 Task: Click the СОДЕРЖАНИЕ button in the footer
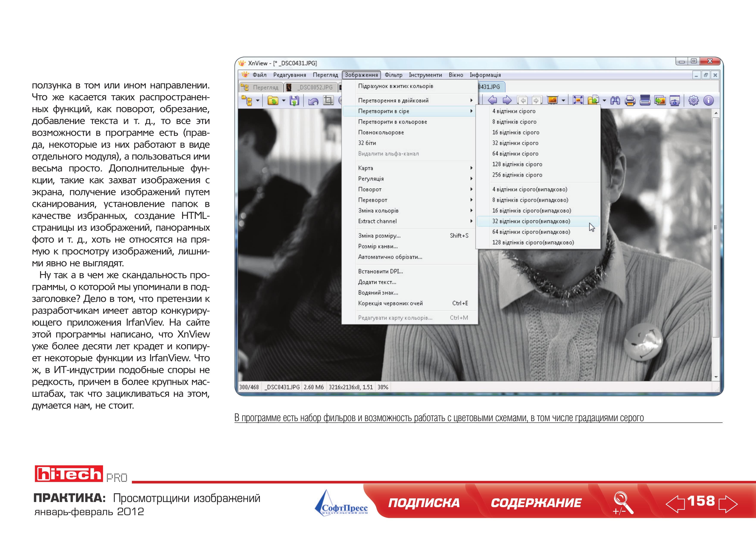[x=536, y=503]
